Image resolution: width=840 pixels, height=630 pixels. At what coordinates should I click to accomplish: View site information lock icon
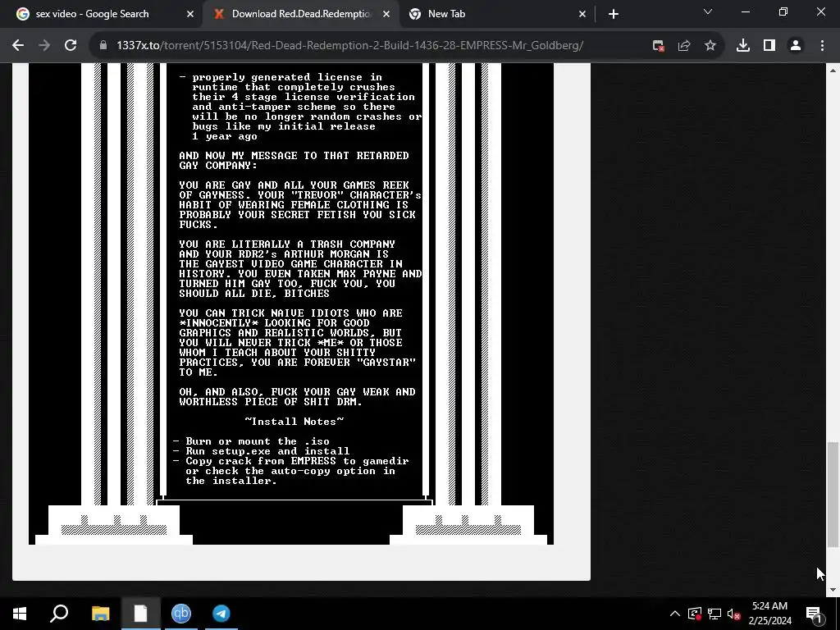click(103, 46)
